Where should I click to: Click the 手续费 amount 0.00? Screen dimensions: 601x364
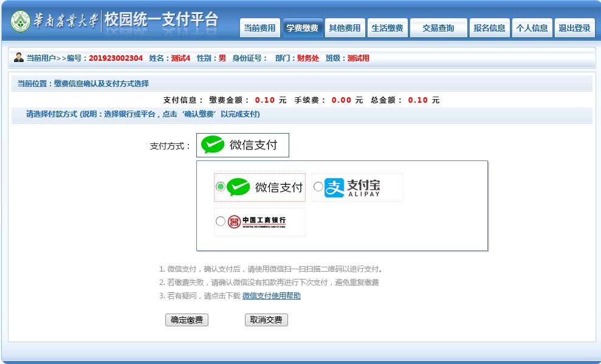coord(342,100)
